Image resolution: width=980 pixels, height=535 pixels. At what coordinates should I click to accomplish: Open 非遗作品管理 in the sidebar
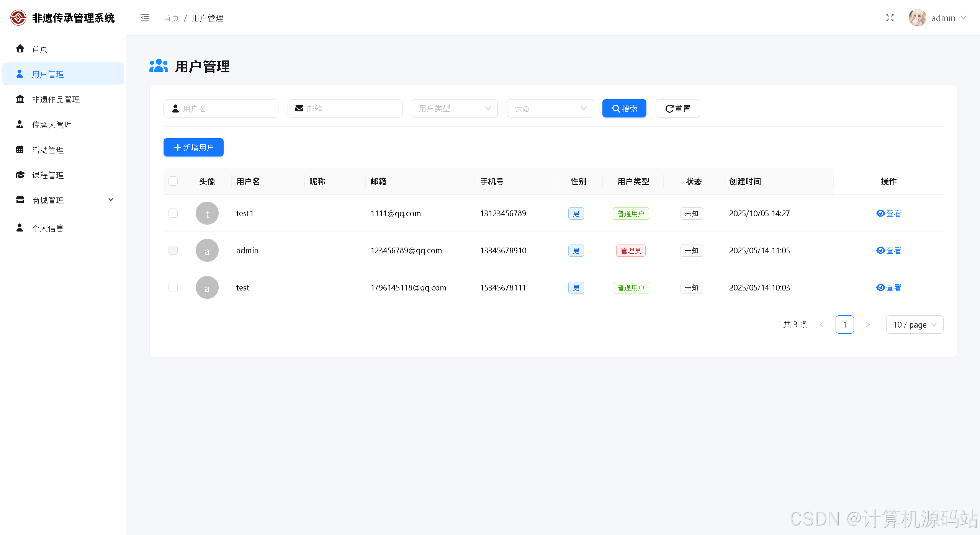tap(56, 99)
